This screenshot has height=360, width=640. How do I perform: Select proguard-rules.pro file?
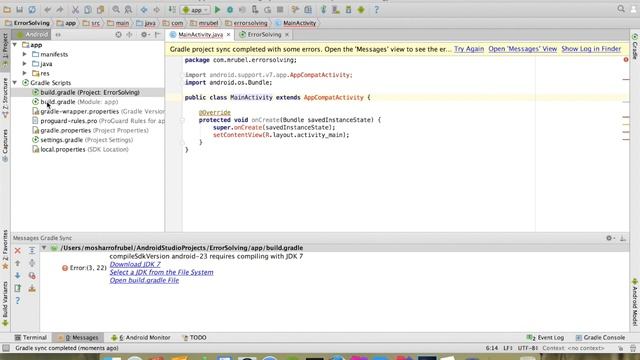pos(98,121)
